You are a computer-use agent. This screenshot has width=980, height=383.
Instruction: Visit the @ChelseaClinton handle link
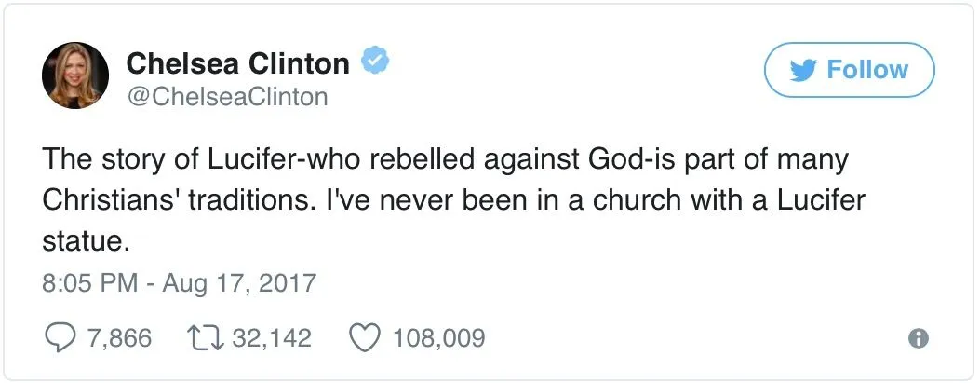coord(226,97)
